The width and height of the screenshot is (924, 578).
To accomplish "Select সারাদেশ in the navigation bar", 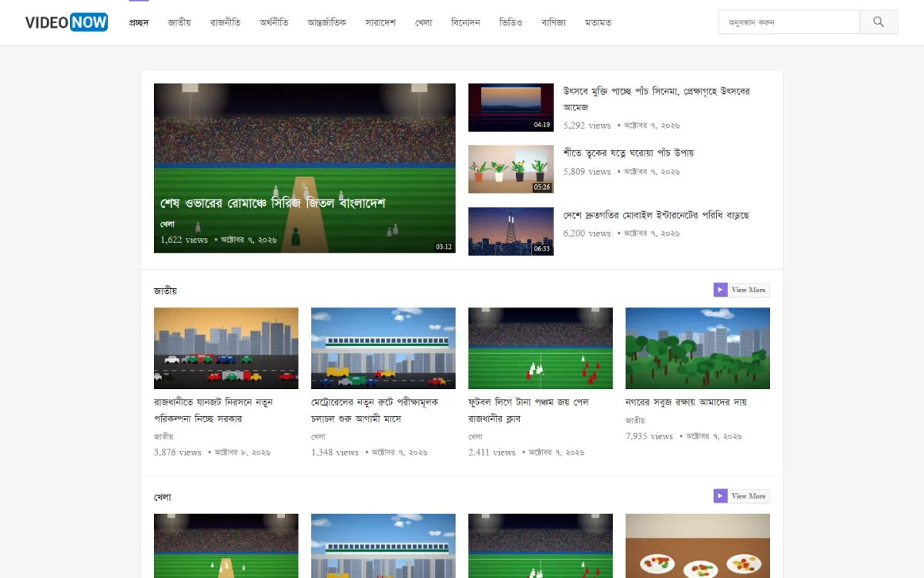I will pos(380,22).
